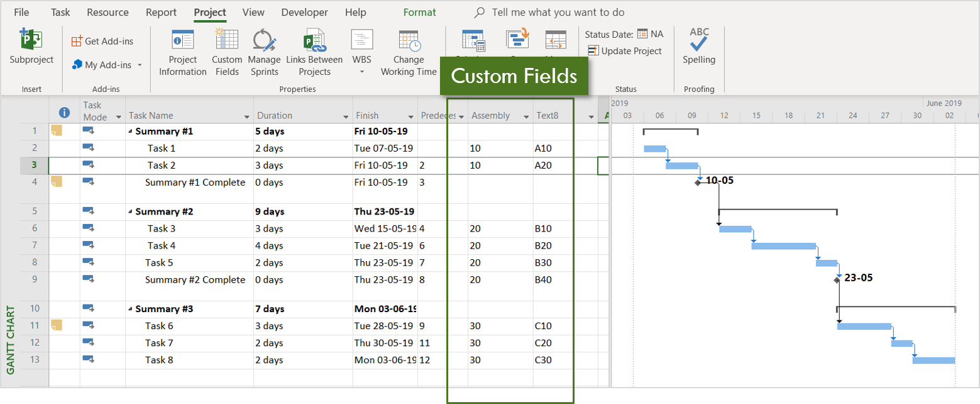980x404 pixels.
Task: Open the WBS dropdown
Action: tap(361, 71)
